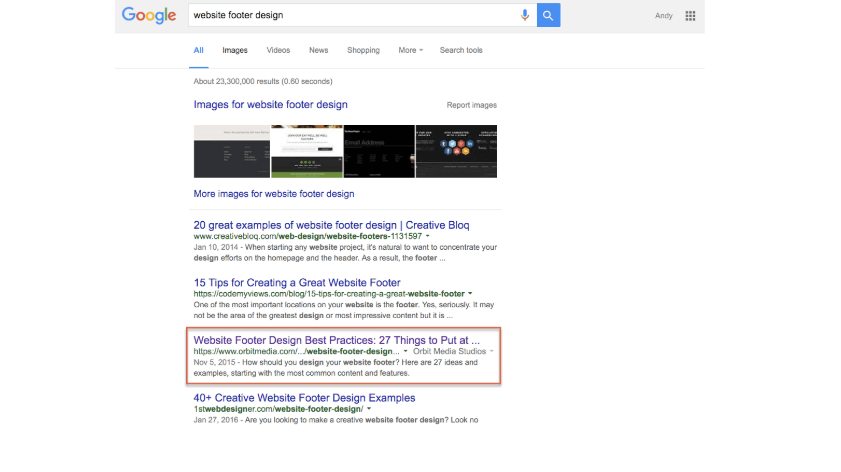The image size is (841, 472).
Task: Click the Google logo
Action: tap(149, 16)
